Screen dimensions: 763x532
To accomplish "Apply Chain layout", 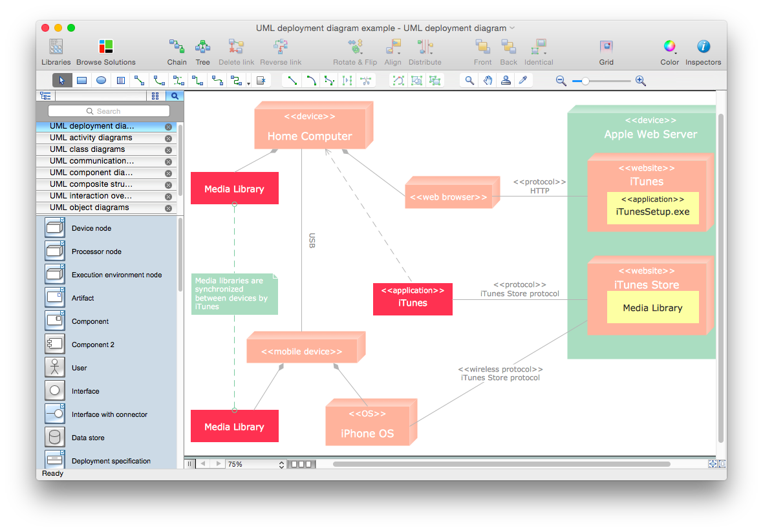I will (x=177, y=52).
